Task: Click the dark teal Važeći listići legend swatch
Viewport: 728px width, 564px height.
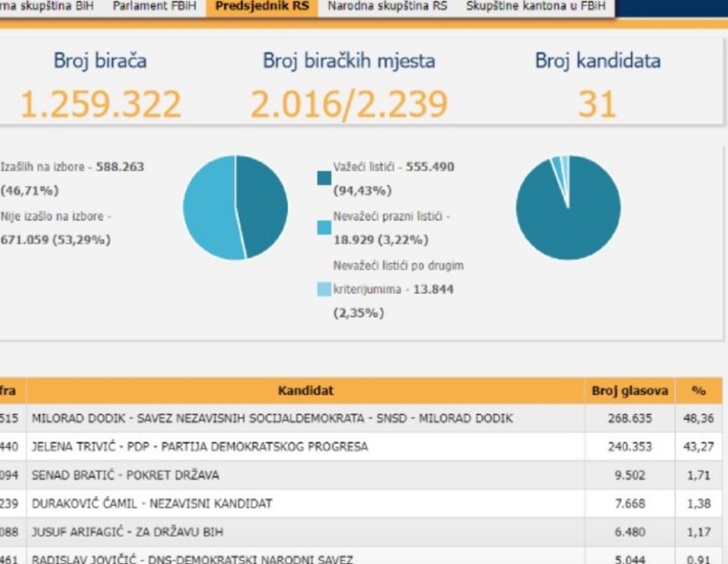Action: click(324, 178)
